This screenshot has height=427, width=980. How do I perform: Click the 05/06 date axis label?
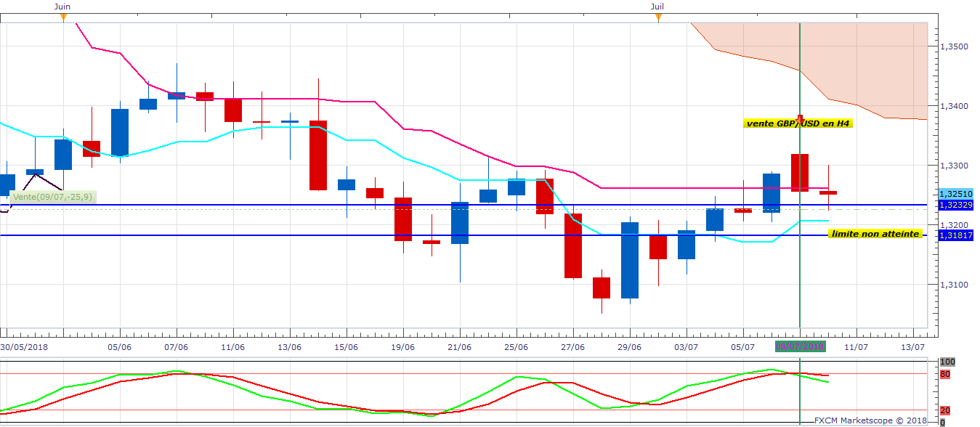coord(119,347)
